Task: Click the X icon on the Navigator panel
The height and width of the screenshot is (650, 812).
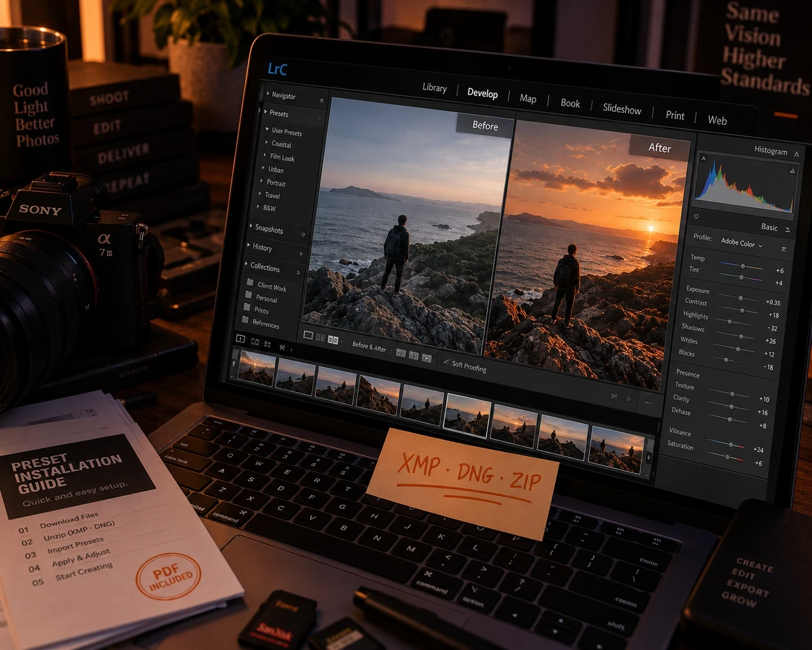Action: point(321,100)
